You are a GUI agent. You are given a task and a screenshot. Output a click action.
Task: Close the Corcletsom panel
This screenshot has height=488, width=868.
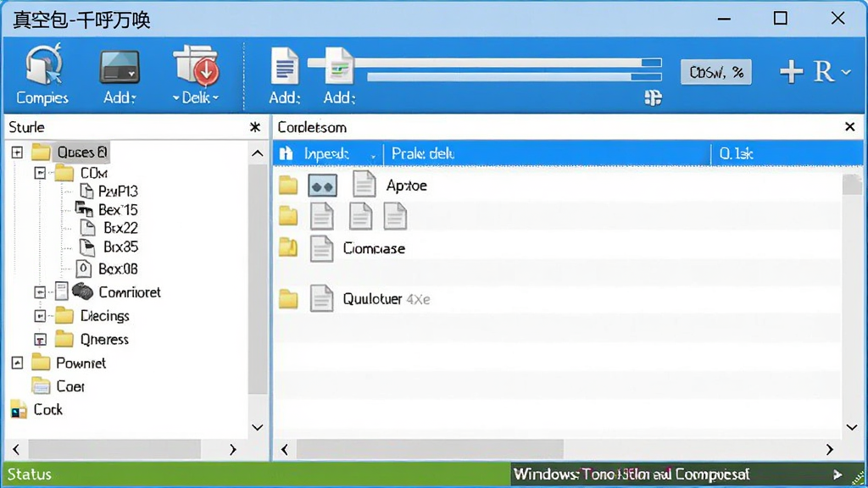(849, 127)
